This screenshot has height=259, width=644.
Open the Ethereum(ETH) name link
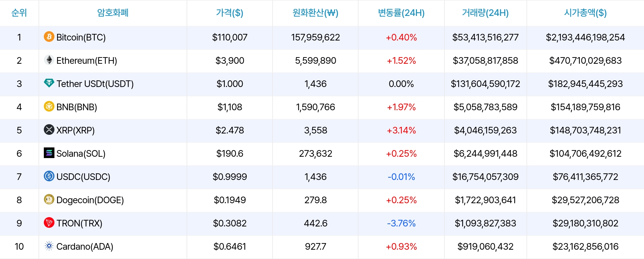pyautogui.click(x=87, y=60)
